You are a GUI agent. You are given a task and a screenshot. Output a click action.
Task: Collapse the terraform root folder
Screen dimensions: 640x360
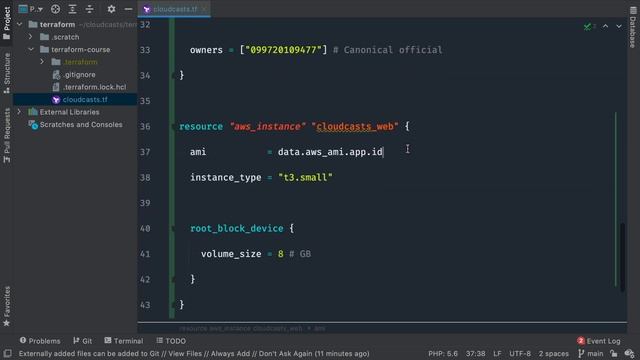point(20,24)
